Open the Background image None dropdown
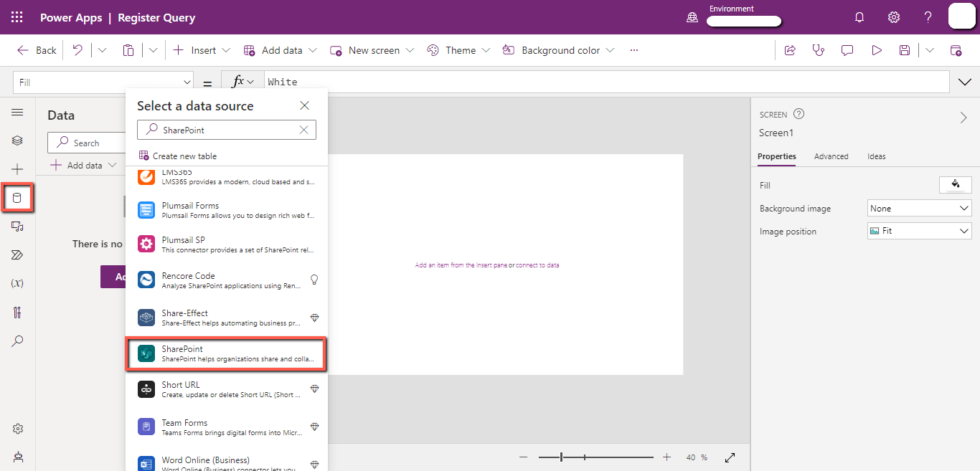 (920, 209)
